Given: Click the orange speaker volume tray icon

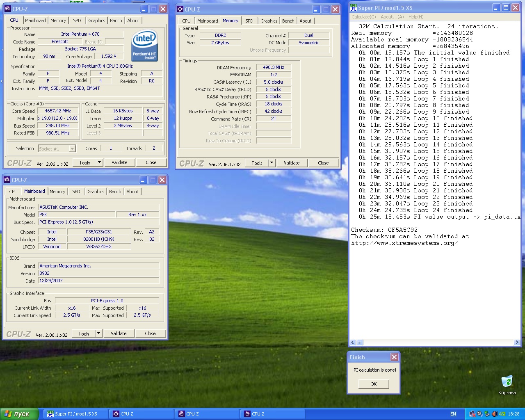Looking at the screenshot, I should 494,414.
